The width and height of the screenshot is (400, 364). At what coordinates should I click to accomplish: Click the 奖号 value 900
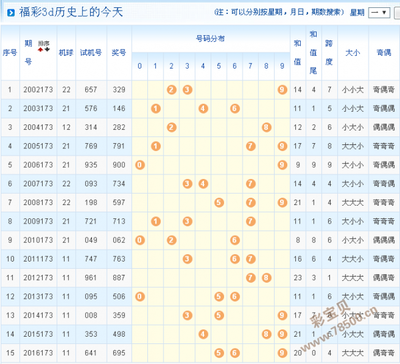tap(119, 165)
